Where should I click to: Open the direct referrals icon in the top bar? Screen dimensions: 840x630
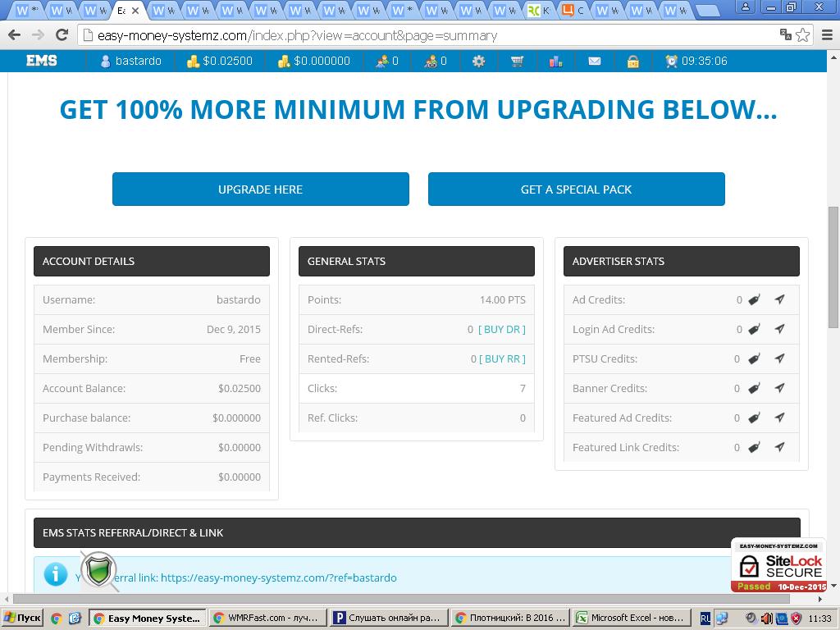[382, 61]
